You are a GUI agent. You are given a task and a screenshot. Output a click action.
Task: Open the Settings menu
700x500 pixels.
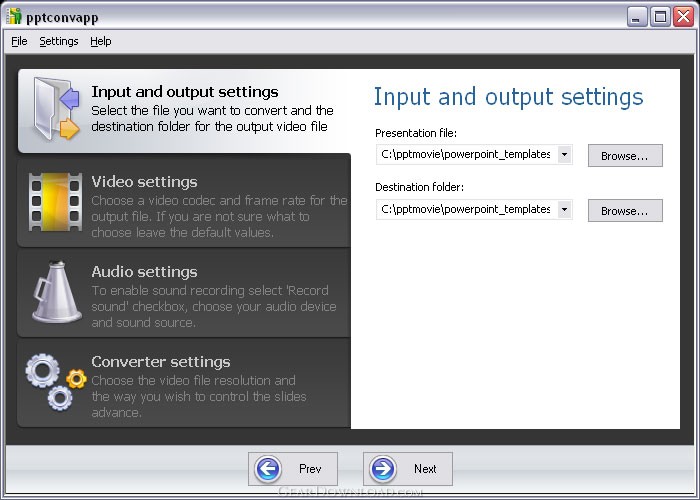tap(59, 42)
